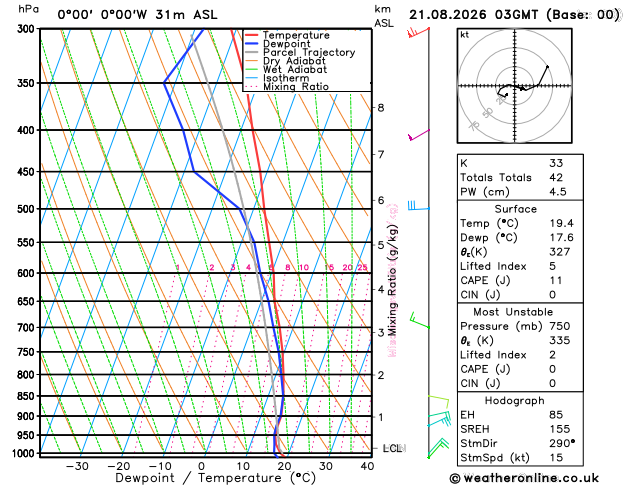This screenshot has height=486, width=629.
Task: Click the EH value 85
Action: click(x=556, y=415)
